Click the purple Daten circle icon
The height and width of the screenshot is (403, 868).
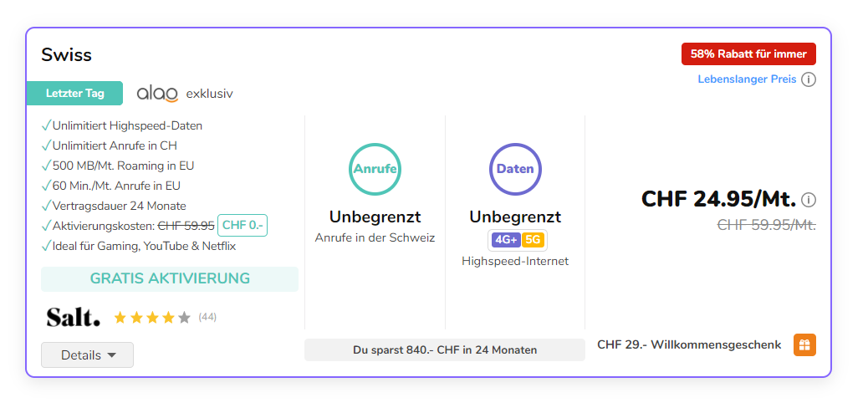[515, 169]
